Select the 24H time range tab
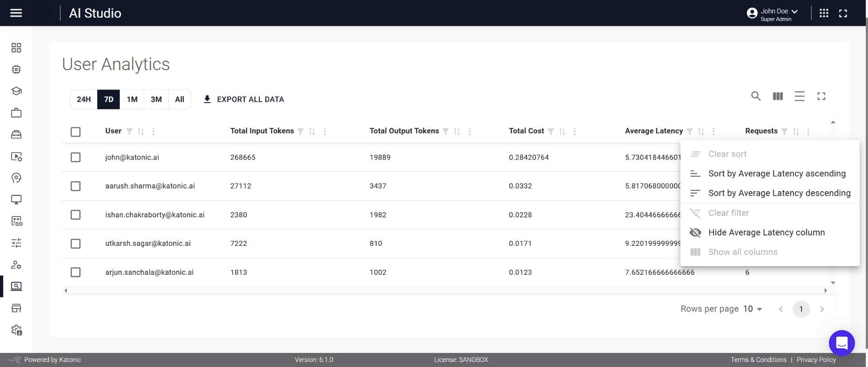The image size is (868, 367). pos(84,99)
